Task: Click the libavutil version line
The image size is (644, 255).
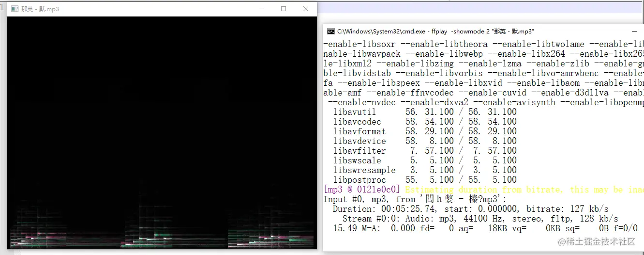Action: click(x=425, y=112)
